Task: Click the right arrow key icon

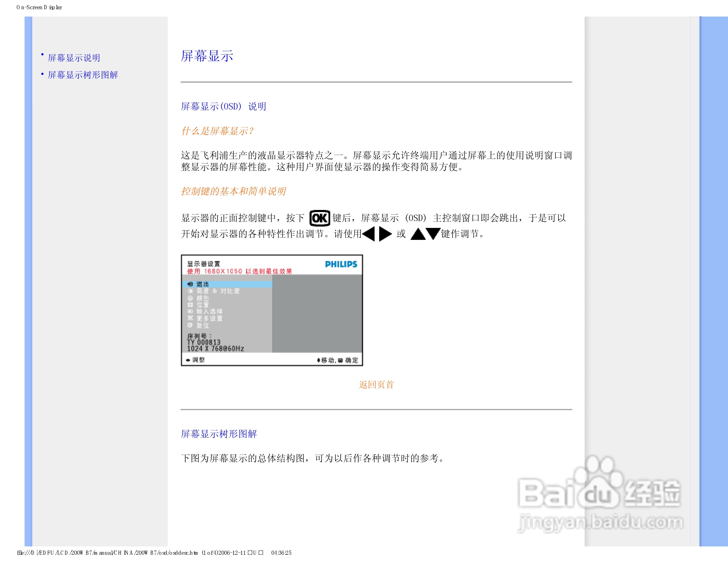Action: point(385,233)
